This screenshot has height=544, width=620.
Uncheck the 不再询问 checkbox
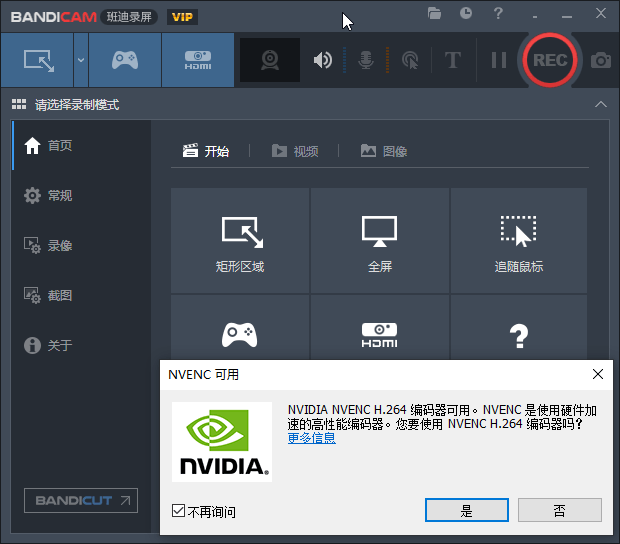(x=178, y=511)
